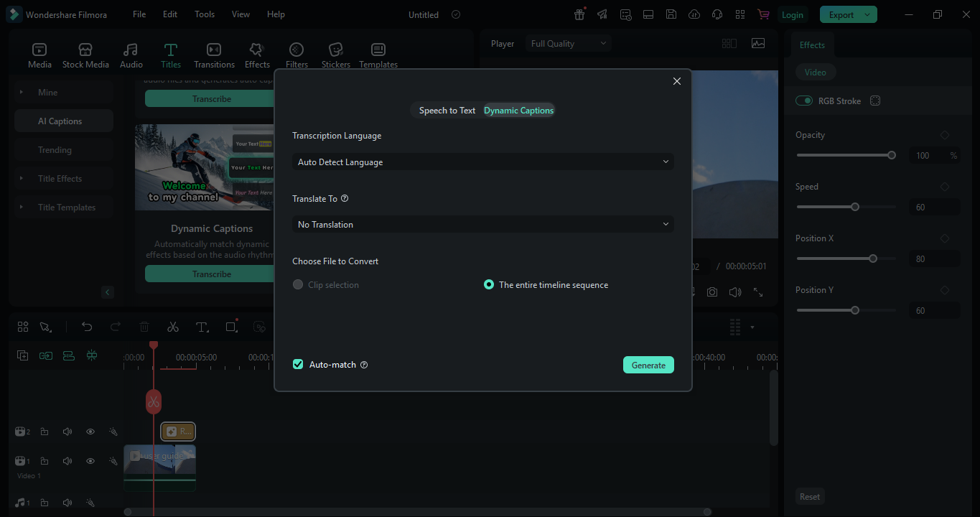The image size is (980, 517).
Task: Reset RGB Stroke with the icon beside it
Action: pyautogui.click(x=875, y=101)
